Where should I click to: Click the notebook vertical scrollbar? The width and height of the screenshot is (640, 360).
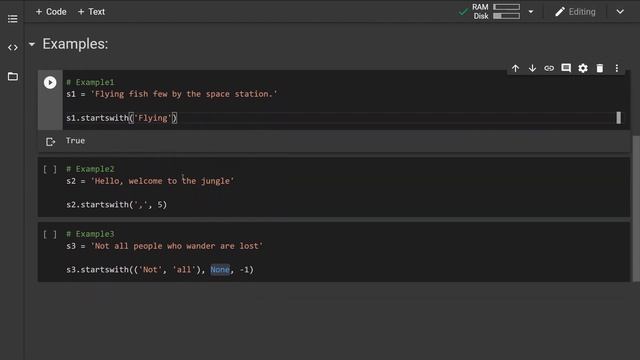tap(636, 208)
